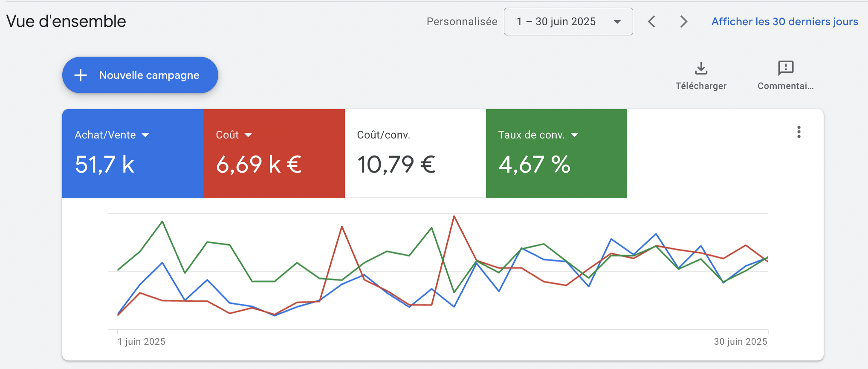Click the 1 juin 2025 axis label

point(142,342)
